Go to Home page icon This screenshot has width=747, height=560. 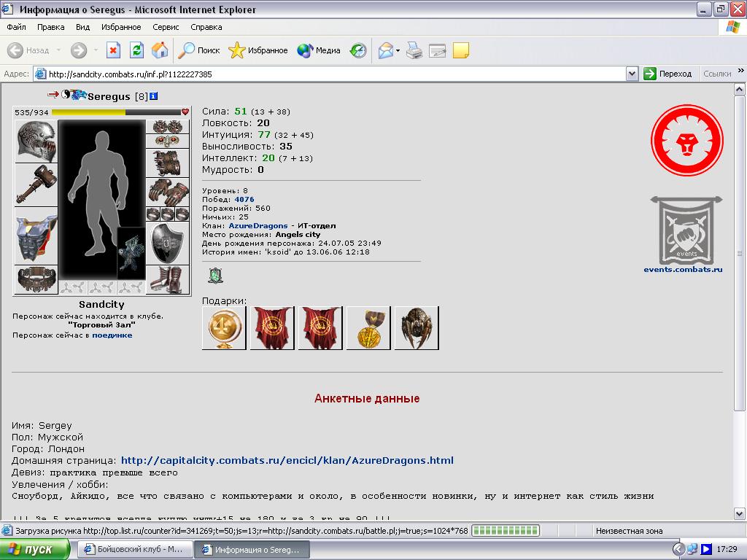(160, 50)
